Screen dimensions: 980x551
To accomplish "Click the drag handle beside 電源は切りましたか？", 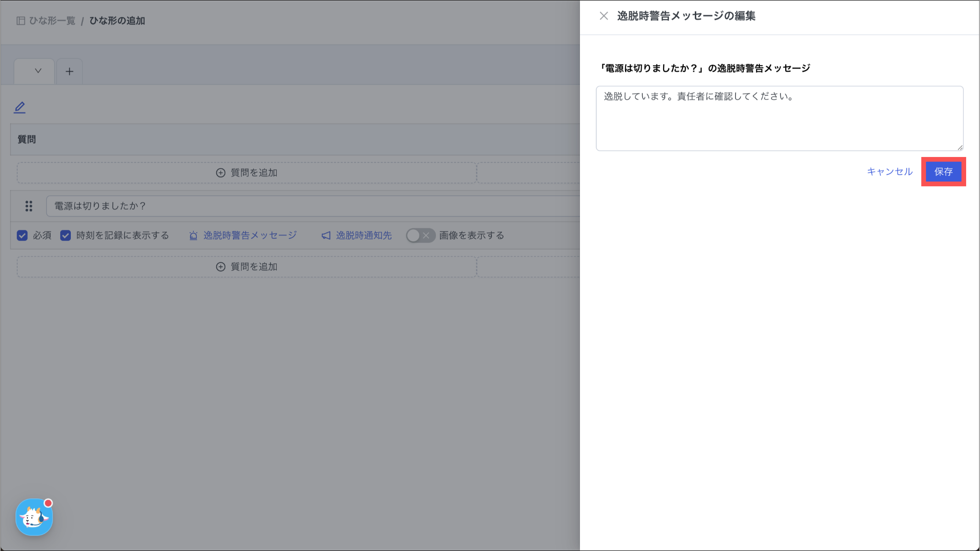I will pos(29,206).
